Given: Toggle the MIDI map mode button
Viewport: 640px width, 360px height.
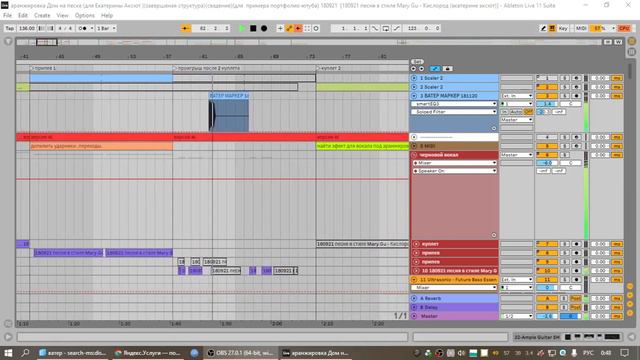Looking at the screenshot, I should pyautogui.click(x=581, y=28).
